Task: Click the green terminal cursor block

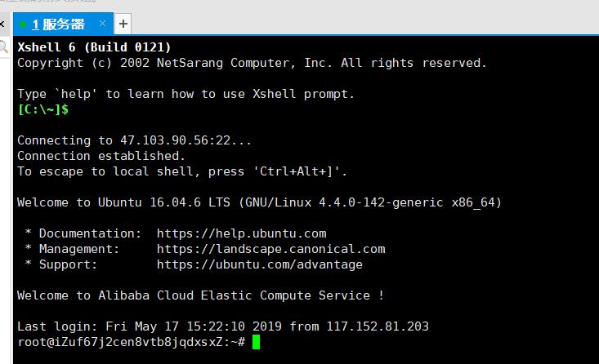Action: (256, 342)
